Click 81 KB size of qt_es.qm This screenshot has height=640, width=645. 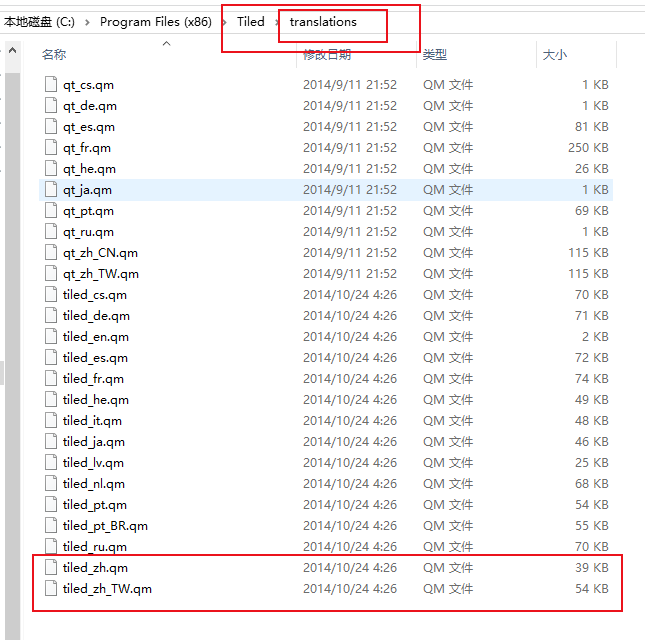point(592,126)
